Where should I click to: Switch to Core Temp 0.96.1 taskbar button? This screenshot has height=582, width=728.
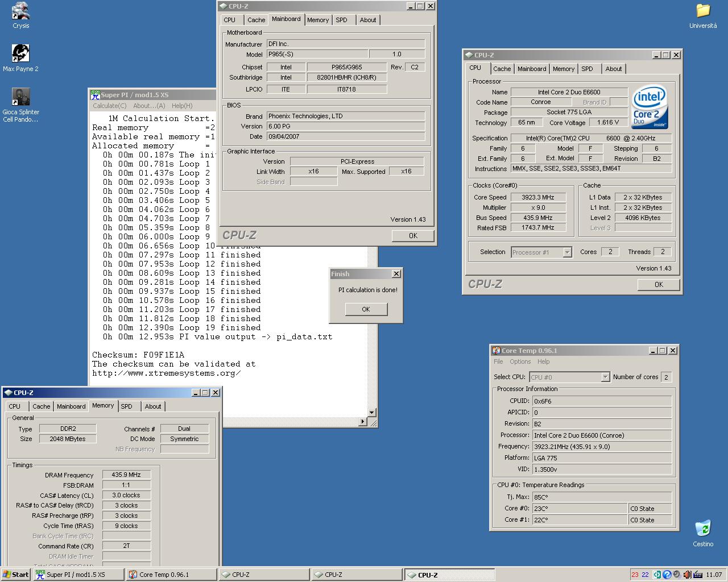point(171,575)
